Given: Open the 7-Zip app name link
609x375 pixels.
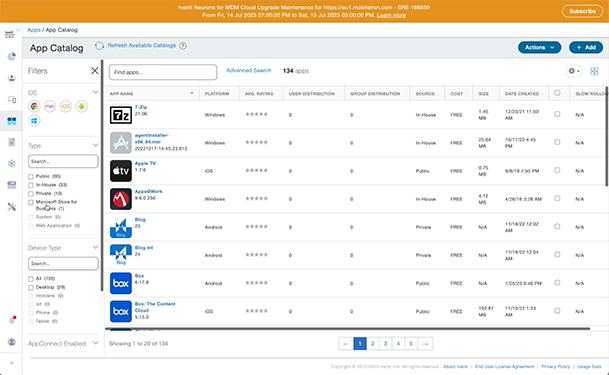Looking at the screenshot, I should [141, 107].
